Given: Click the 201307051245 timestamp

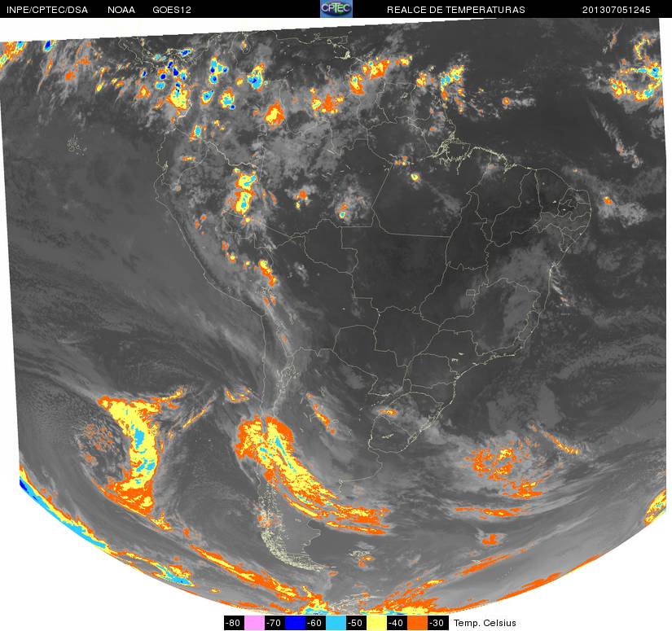Looking at the screenshot, I should pyautogui.click(x=617, y=10).
